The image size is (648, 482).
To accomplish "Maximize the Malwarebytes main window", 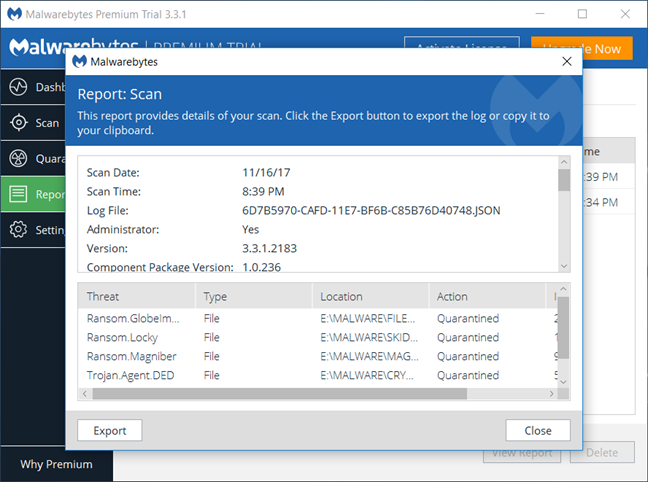I will 582,14.
